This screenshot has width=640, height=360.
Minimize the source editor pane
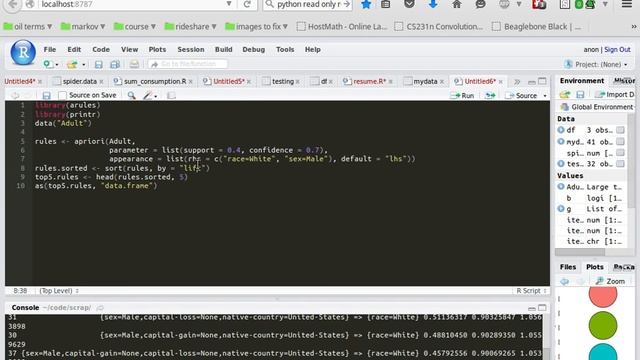pos(531,82)
